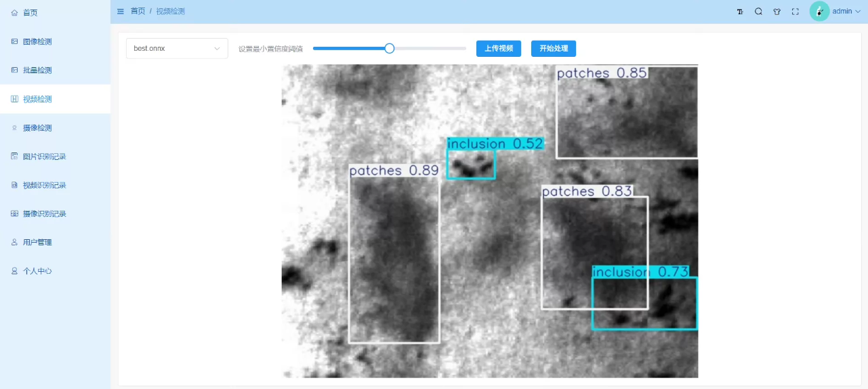Click the picture icon beside 图像检测
Screen dimensions: 868x389
pyautogui.click(x=15, y=41)
